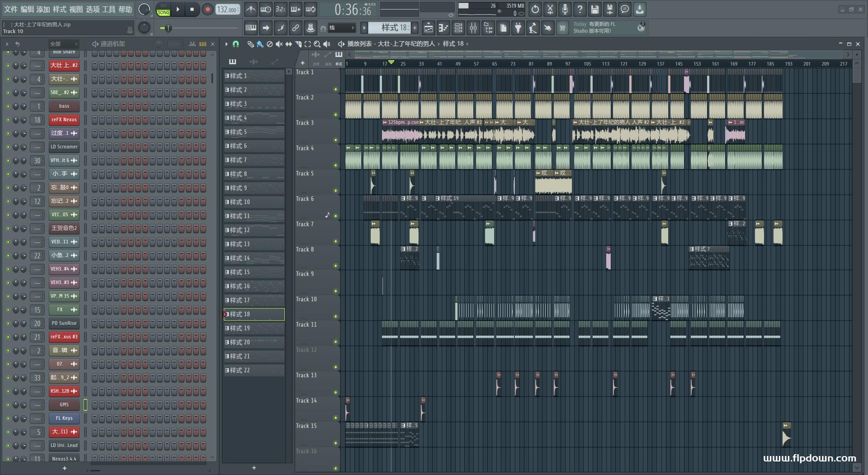
Task: Click the save project disk icon
Action: coord(595,9)
